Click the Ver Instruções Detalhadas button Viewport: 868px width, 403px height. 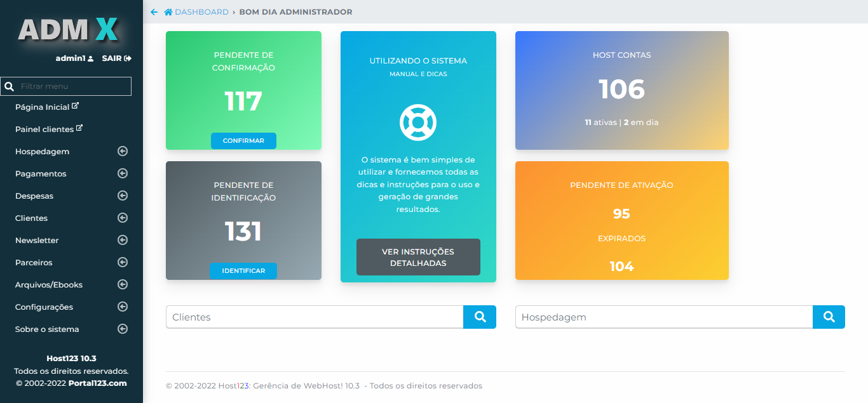(x=418, y=257)
